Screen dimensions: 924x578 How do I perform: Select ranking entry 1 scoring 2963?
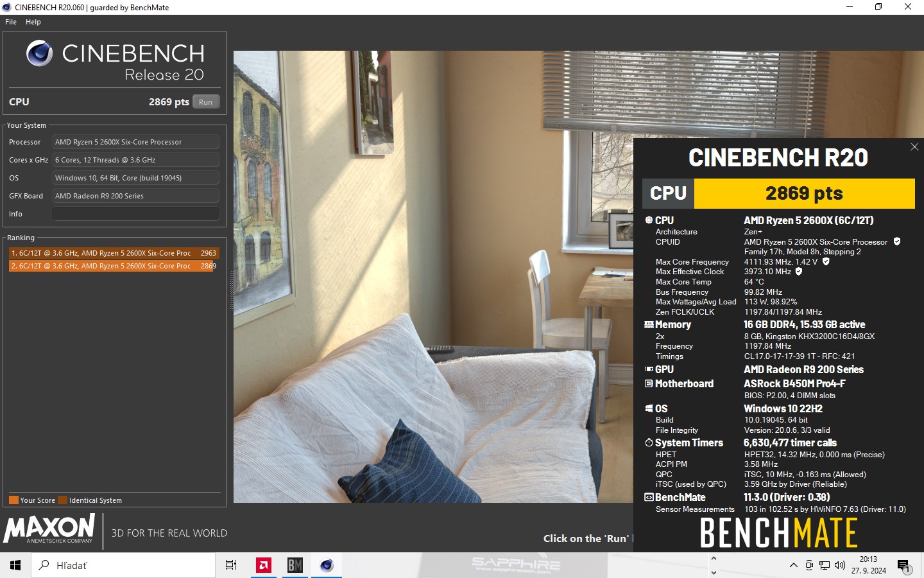point(114,253)
